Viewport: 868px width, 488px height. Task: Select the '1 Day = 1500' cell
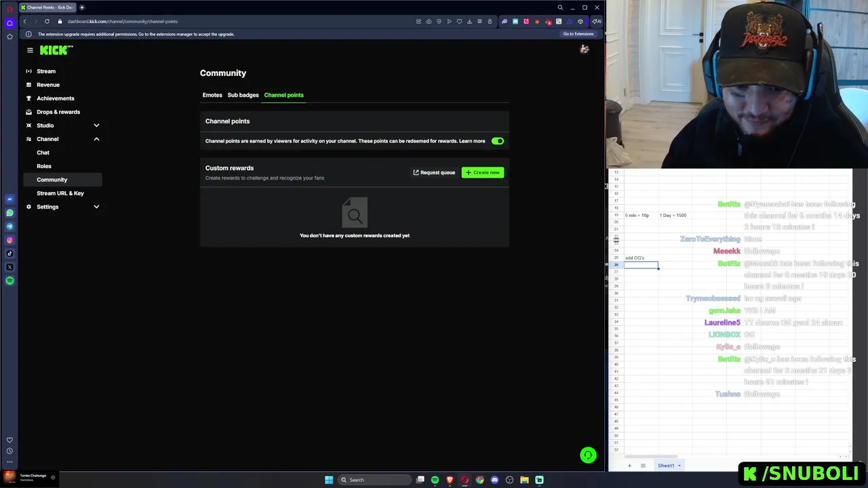pos(675,215)
